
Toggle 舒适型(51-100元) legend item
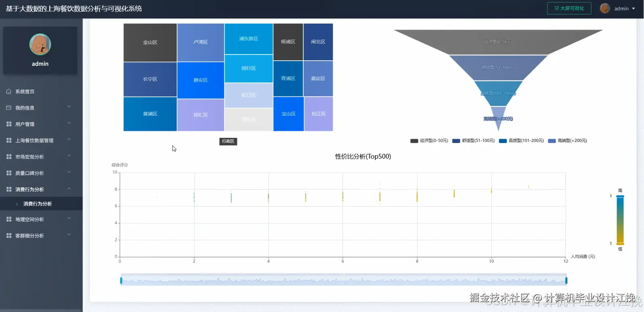point(474,141)
